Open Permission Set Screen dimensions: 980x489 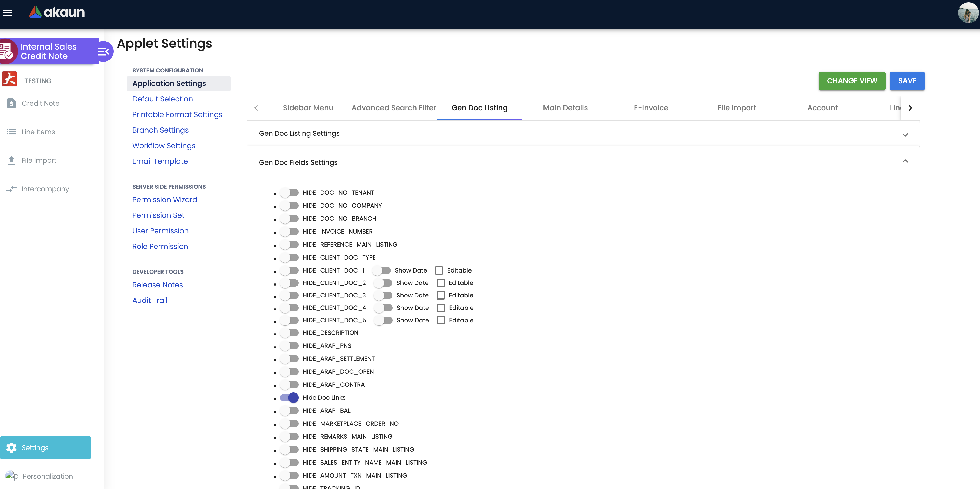point(158,215)
